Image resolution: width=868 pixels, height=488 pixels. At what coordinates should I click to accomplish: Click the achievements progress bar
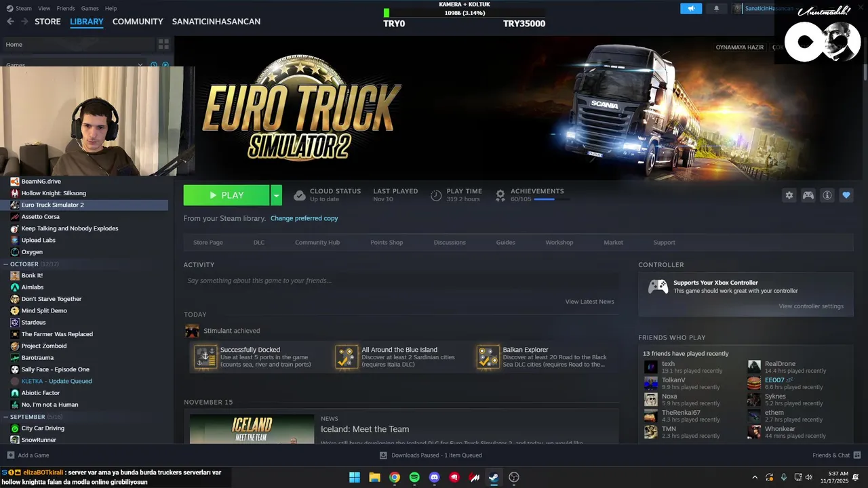552,199
